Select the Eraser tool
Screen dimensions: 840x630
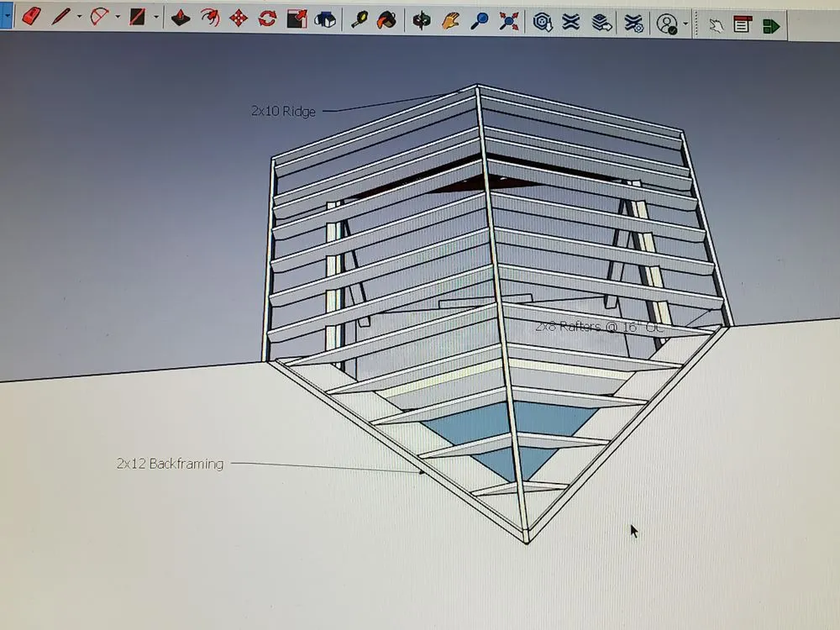pyautogui.click(x=31, y=16)
